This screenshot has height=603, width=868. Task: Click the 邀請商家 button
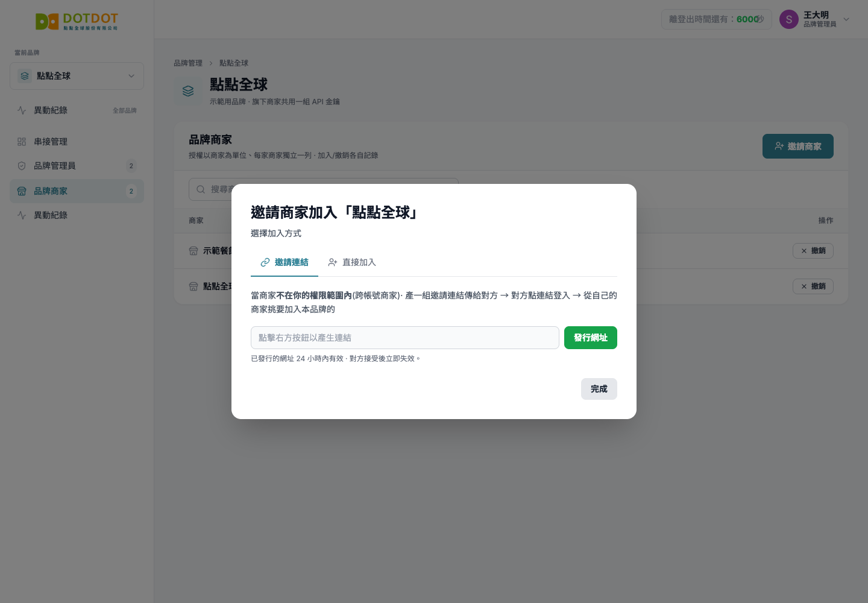[797, 147]
